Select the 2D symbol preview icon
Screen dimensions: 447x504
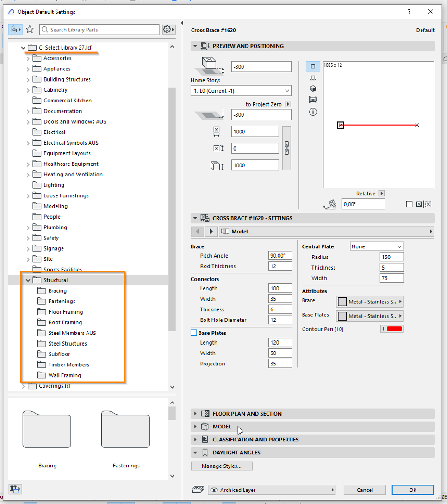pos(313,66)
